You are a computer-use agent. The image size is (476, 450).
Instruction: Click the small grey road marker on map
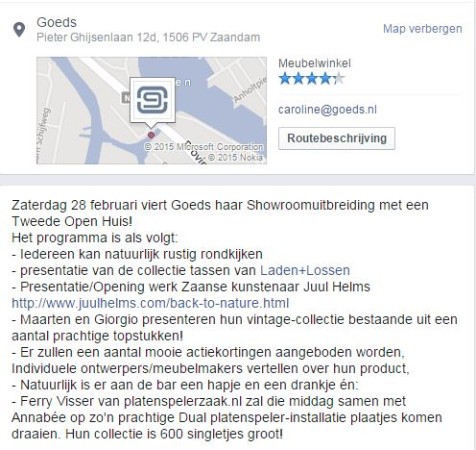pos(126,98)
